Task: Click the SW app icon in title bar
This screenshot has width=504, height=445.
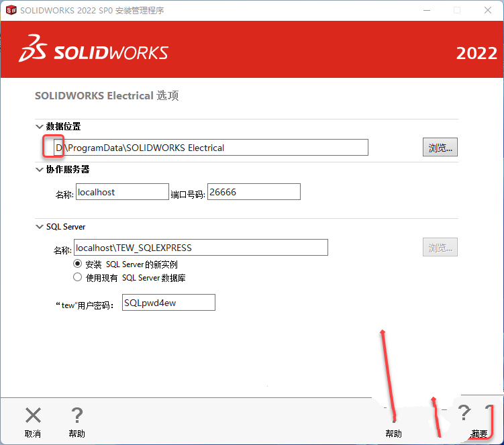Action: (x=11, y=10)
